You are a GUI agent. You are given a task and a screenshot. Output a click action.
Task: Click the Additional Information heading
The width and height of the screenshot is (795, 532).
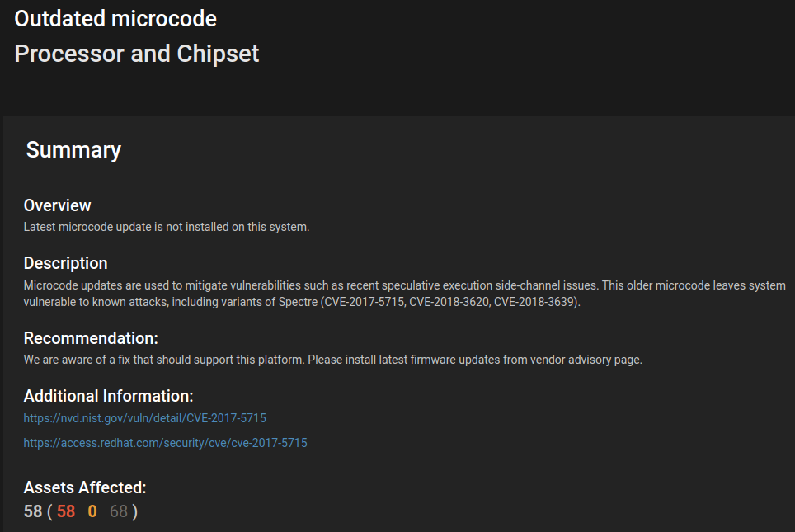pos(109,396)
